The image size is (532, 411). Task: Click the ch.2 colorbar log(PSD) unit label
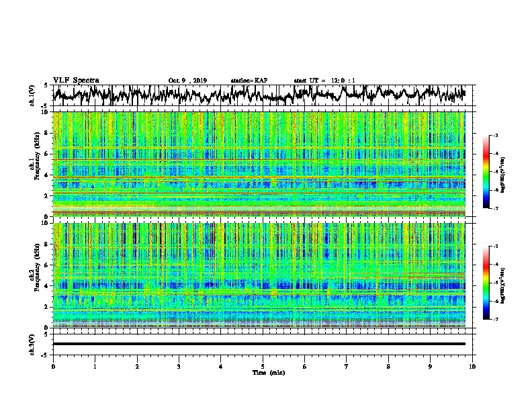pos(503,285)
